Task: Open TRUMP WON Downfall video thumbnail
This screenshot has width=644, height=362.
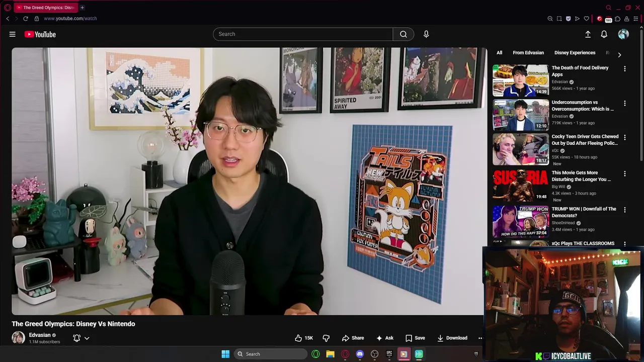Action: (x=520, y=222)
